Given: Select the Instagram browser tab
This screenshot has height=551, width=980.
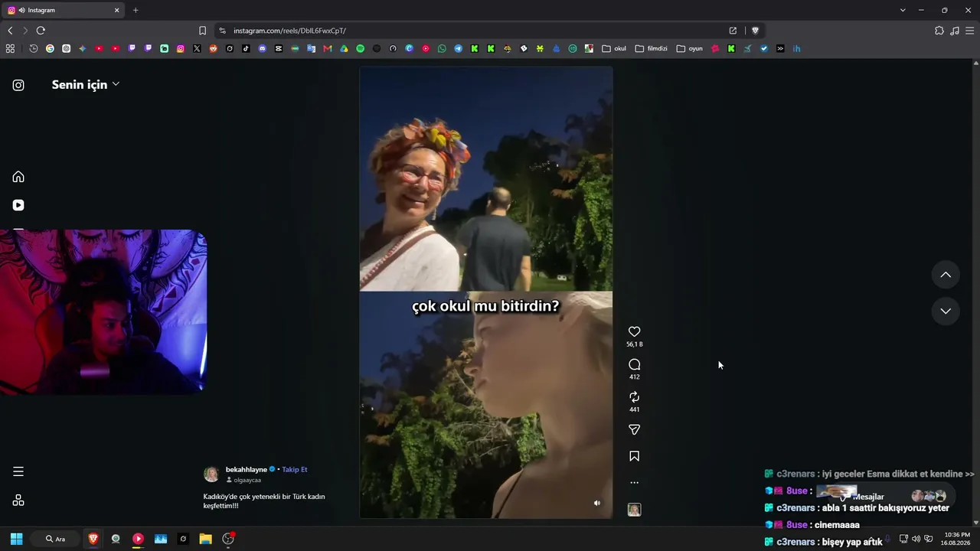Looking at the screenshot, I should tap(64, 10).
